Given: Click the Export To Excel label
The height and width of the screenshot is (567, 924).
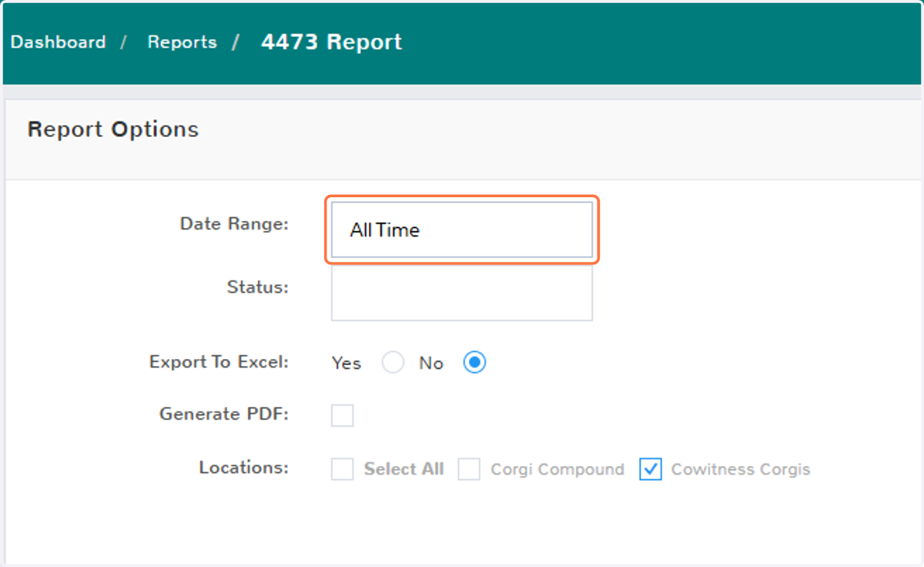Looking at the screenshot, I should click(x=219, y=362).
